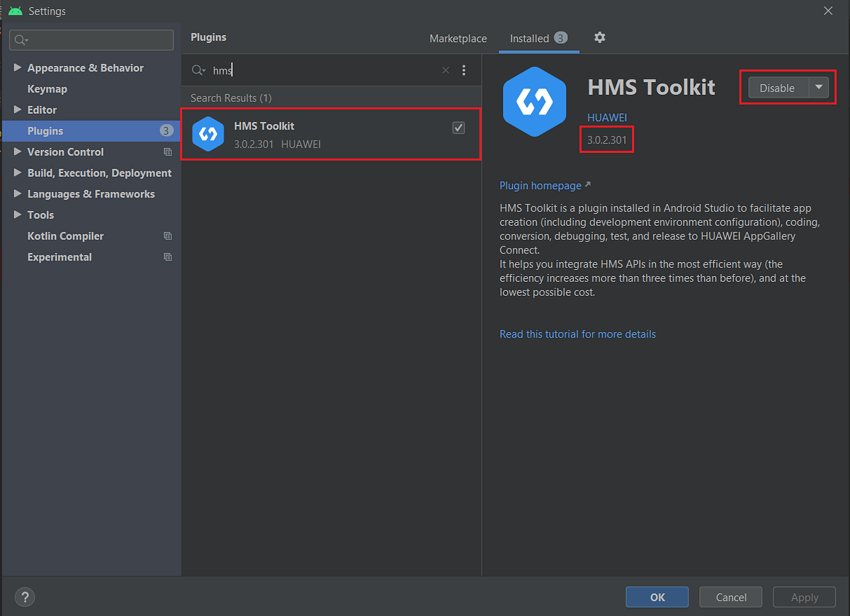Click the HMS Toolkit plugin logo icon

point(534,101)
